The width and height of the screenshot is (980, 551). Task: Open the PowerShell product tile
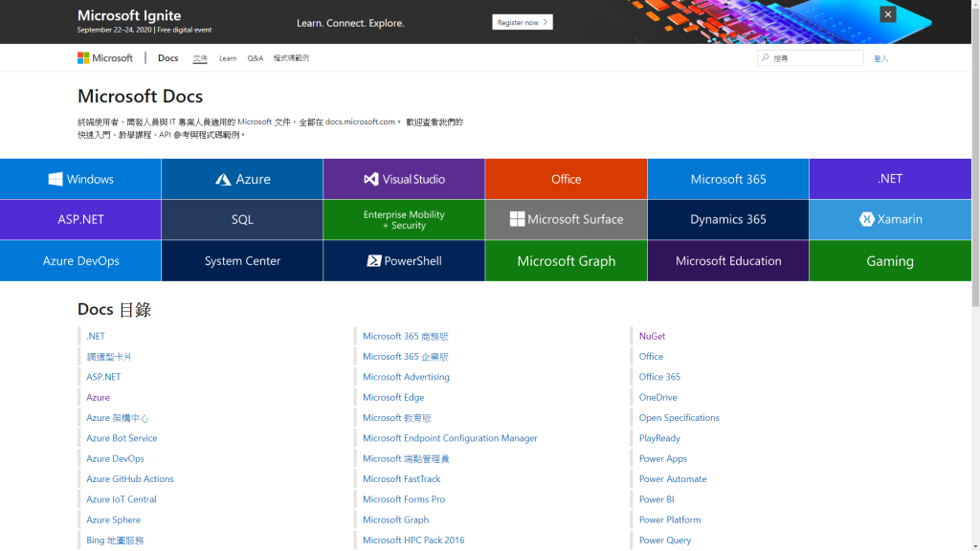[x=405, y=261]
